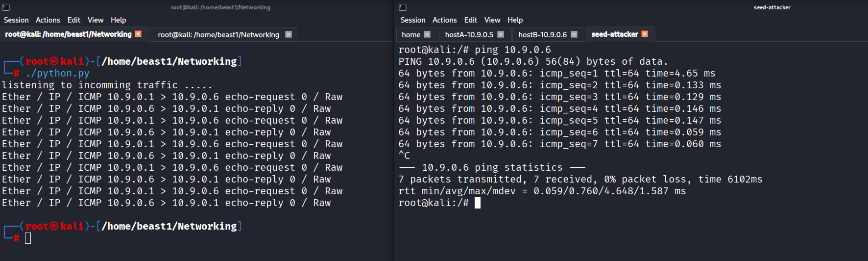Open Session menu in seed-attacker window
Viewport: 868px width, 261px height.
point(412,20)
